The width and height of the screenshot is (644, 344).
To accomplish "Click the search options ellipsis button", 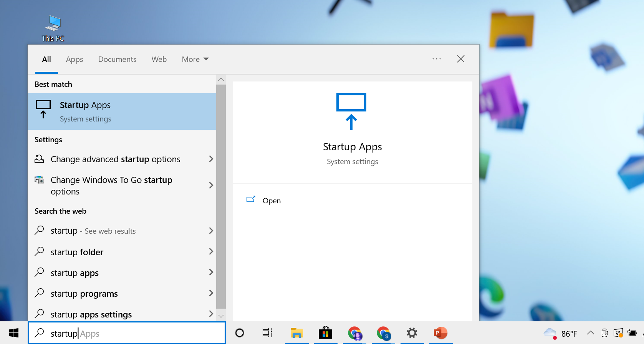I will (x=437, y=59).
